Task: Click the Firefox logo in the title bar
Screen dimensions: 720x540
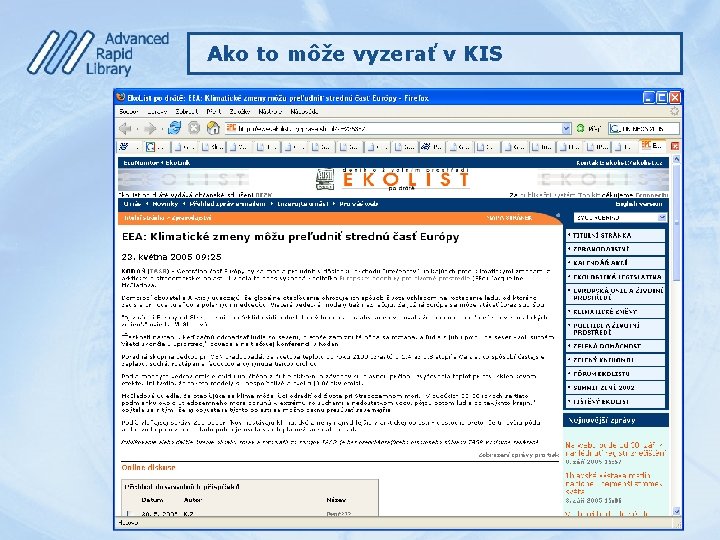Action: [x=121, y=98]
